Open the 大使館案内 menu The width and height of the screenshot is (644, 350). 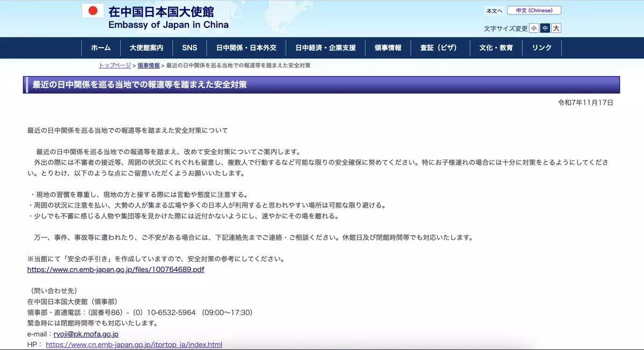[147, 48]
